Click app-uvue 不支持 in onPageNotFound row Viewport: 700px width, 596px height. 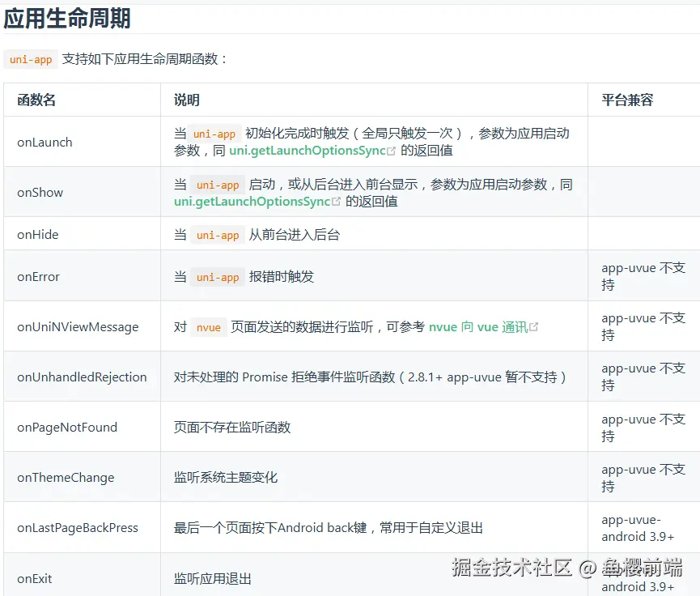coord(643,428)
